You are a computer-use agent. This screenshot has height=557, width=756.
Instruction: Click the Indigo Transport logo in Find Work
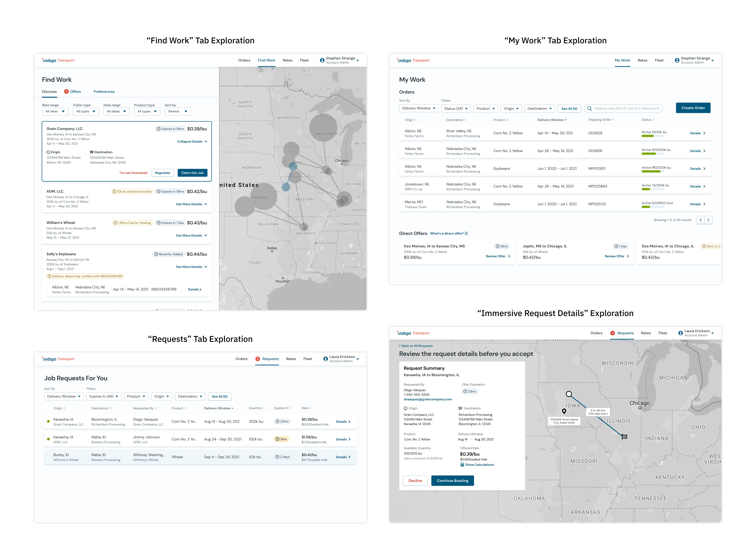pyautogui.click(x=58, y=60)
